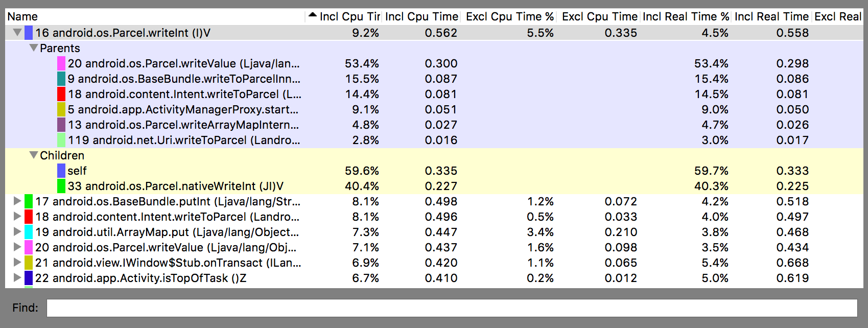Sort by Incl Real Time % header
The width and height of the screenshot is (868, 328).
tap(686, 16)
